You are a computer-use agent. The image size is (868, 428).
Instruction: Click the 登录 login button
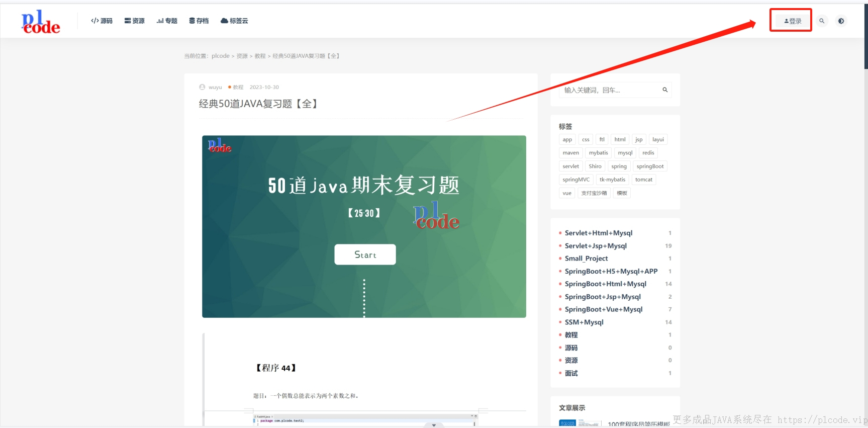(x=793, y=21)
